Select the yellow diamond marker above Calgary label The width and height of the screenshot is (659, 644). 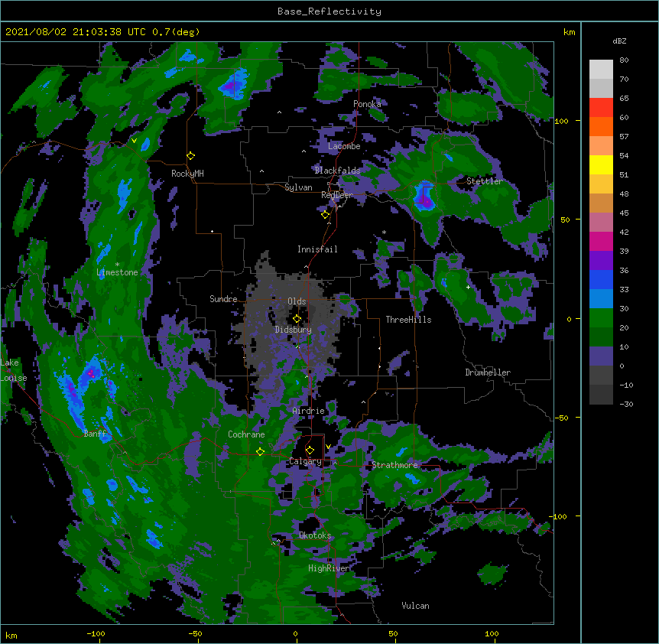310,450
